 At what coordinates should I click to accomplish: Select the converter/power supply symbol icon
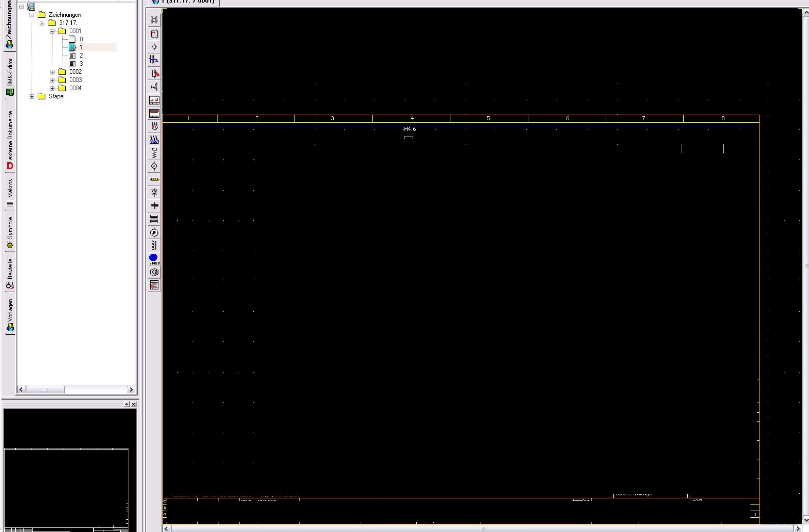point(154,34)
